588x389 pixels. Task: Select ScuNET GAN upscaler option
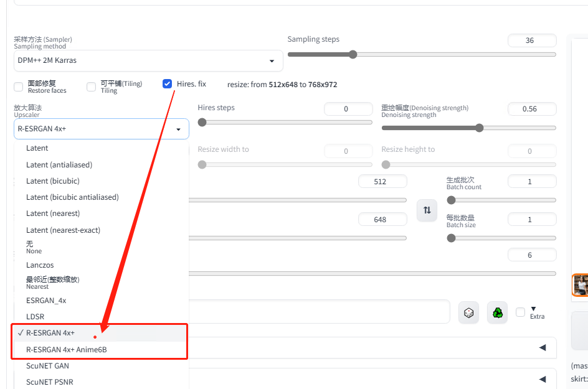[47, 366]
